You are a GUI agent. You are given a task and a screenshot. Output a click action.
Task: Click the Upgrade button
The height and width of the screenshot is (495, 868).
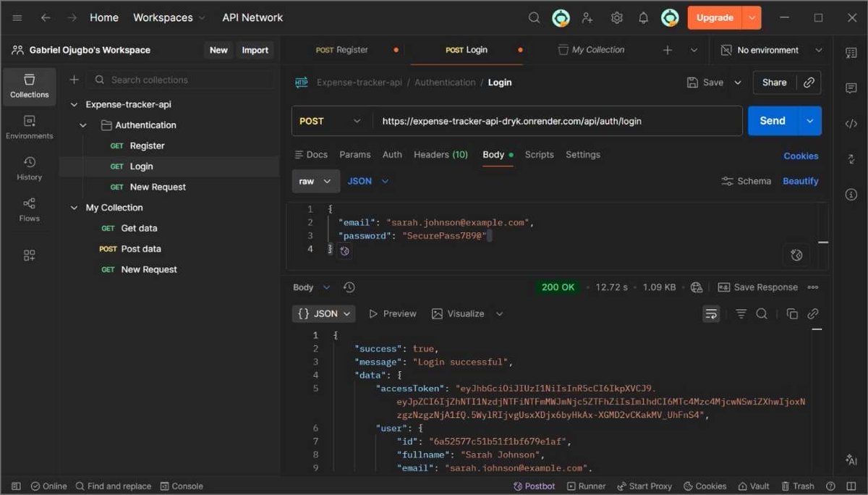click(715, 17)
